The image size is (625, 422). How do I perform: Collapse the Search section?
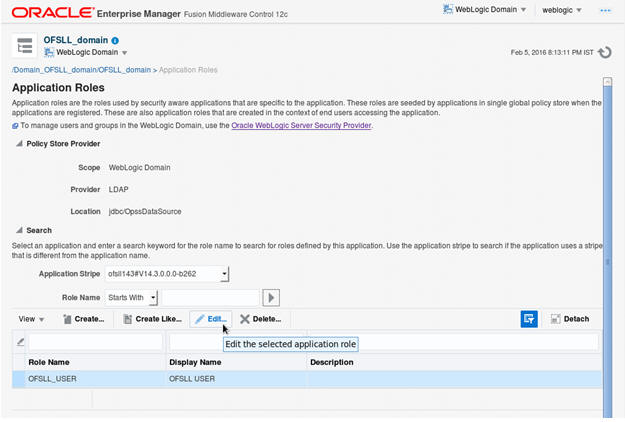click(19, 230)
